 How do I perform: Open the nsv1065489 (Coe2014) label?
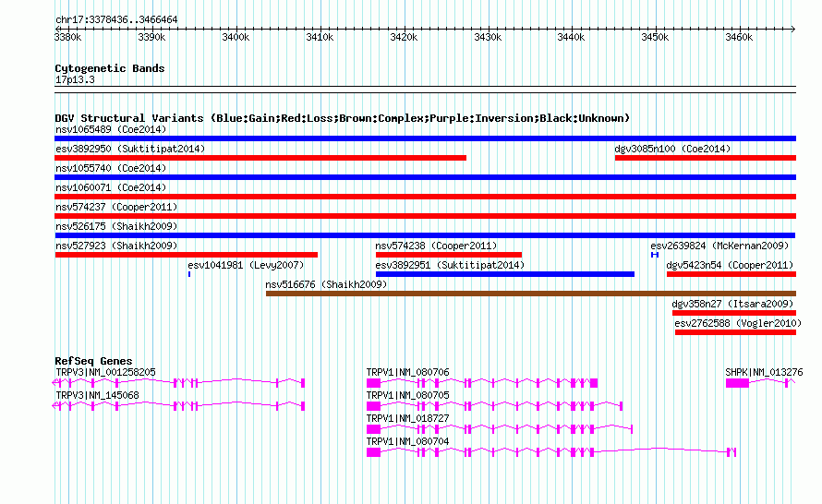[111, 129]
